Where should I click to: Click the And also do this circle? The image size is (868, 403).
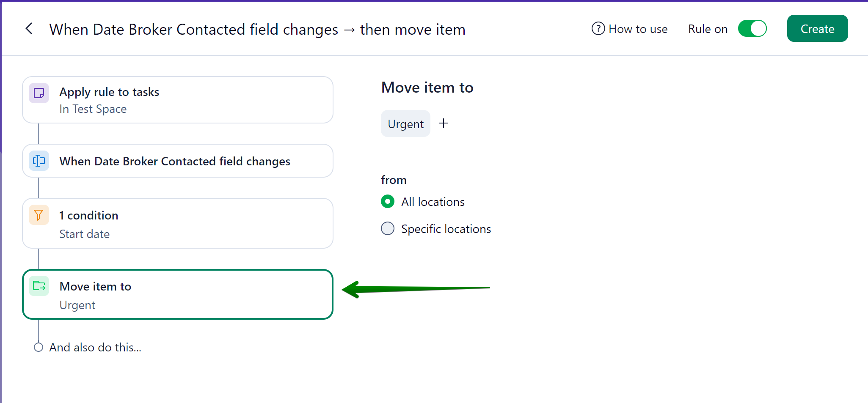click(39, 347)
